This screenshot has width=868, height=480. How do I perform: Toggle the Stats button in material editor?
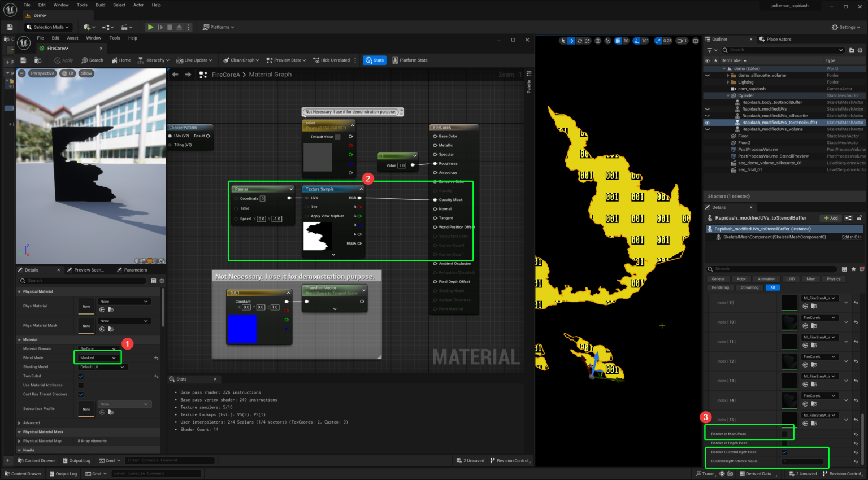pos(374,60)
